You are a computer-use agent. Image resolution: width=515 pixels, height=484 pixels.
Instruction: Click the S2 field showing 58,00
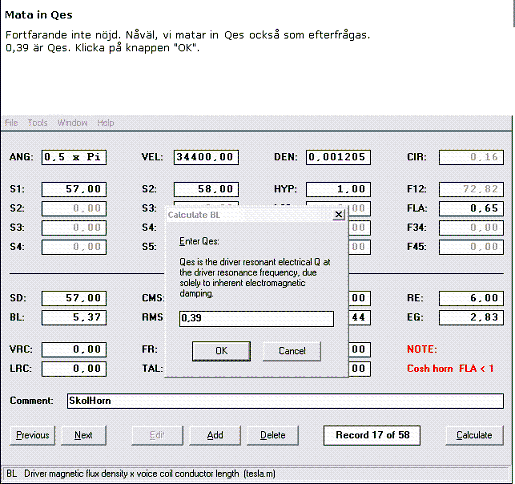coord(206,189)
